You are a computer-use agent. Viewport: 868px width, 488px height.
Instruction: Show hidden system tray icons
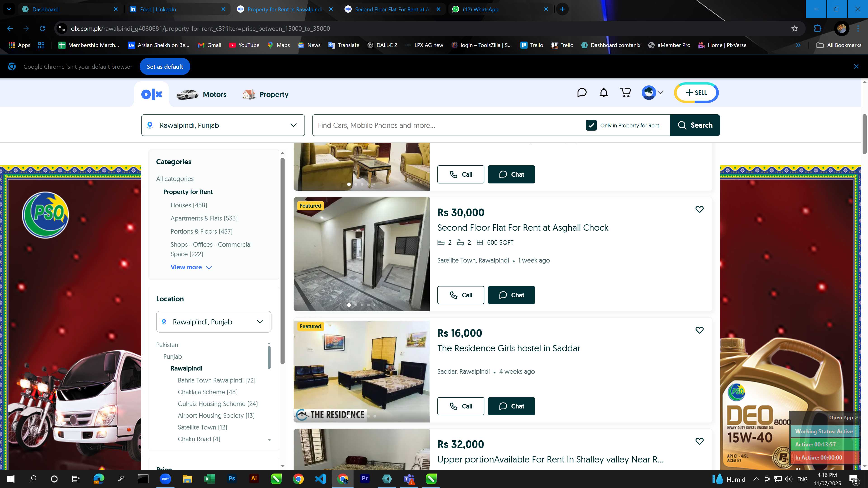pos(756,479)
